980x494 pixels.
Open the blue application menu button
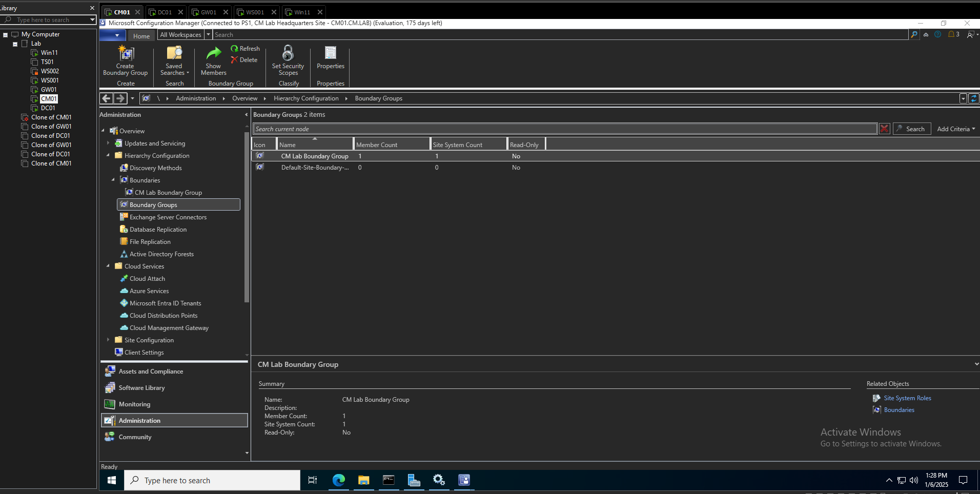(112, 35)
